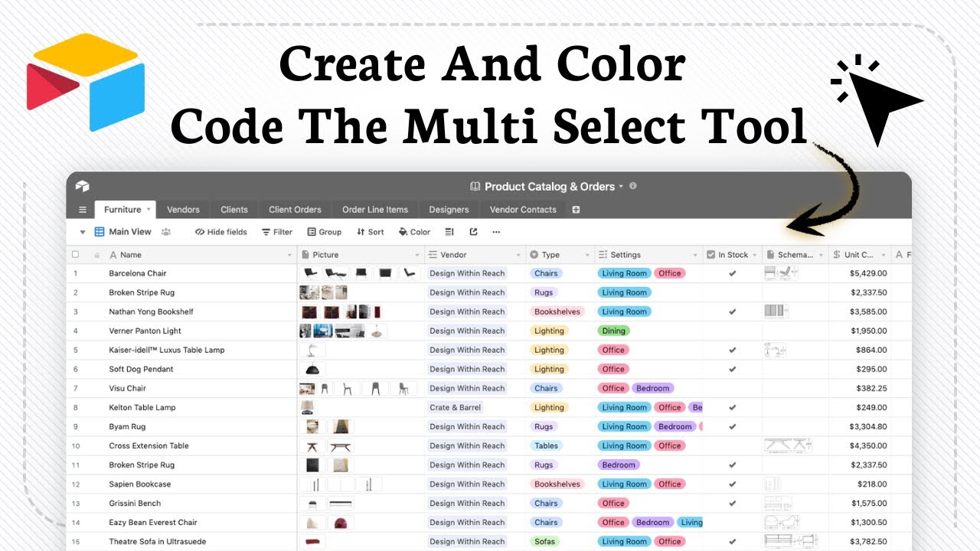The image size is (980, 551).
Task: Open the tables list hamburger menu
Action: click(83, 210)
